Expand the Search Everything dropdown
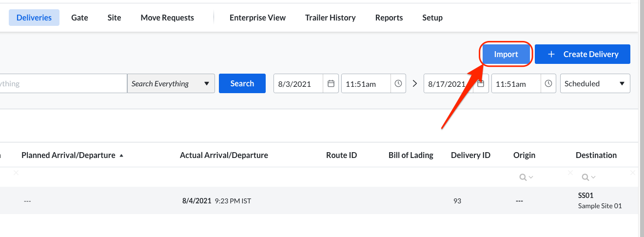Viewport: 644px width, 237px height. [207, 84]
